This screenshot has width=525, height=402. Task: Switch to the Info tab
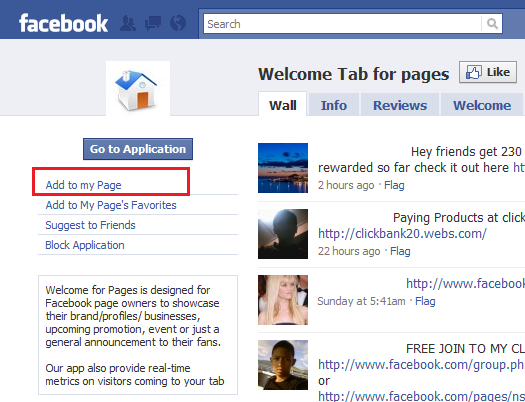tap(334, 105)
